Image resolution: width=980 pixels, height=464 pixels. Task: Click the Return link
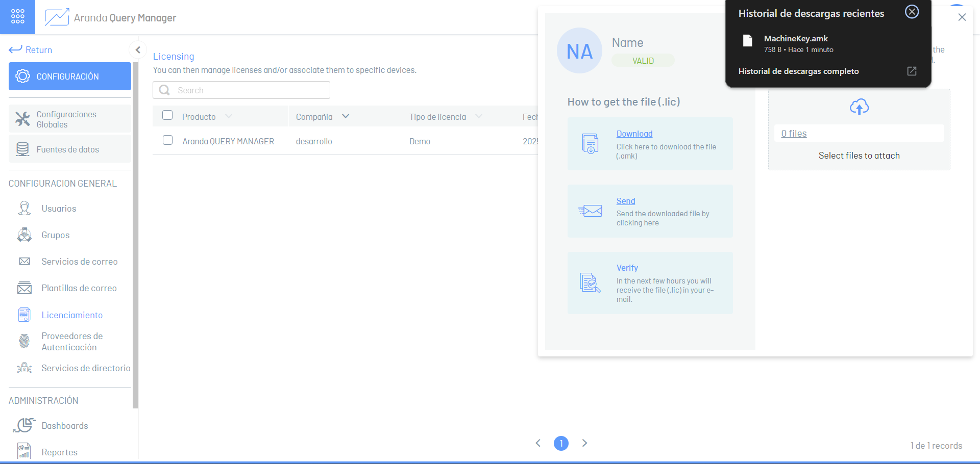[31, 49]
